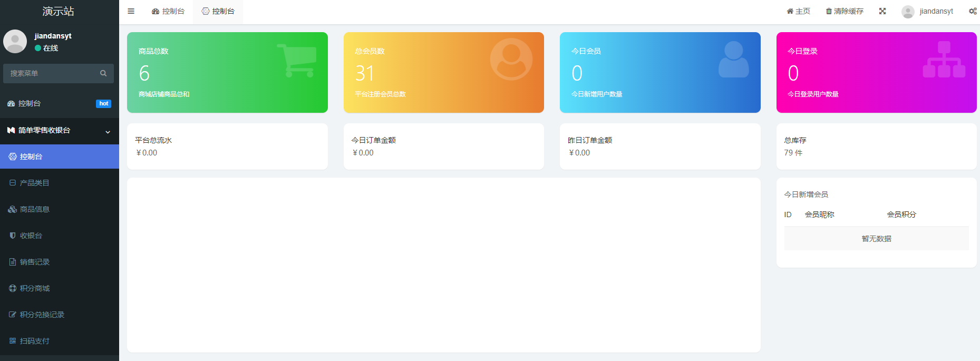This screenshot has width=980, height=361.
Task: Open 积分商城 menu item
Action: pyautogui.click(x=60, y=288)
